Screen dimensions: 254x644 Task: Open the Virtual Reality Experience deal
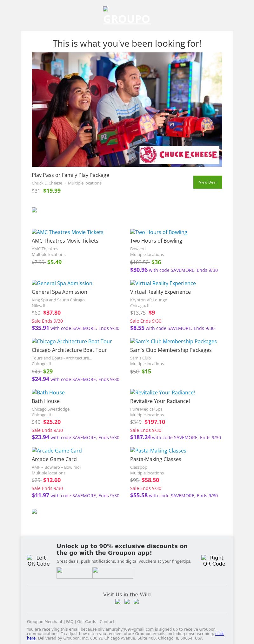tap(160, 292)
